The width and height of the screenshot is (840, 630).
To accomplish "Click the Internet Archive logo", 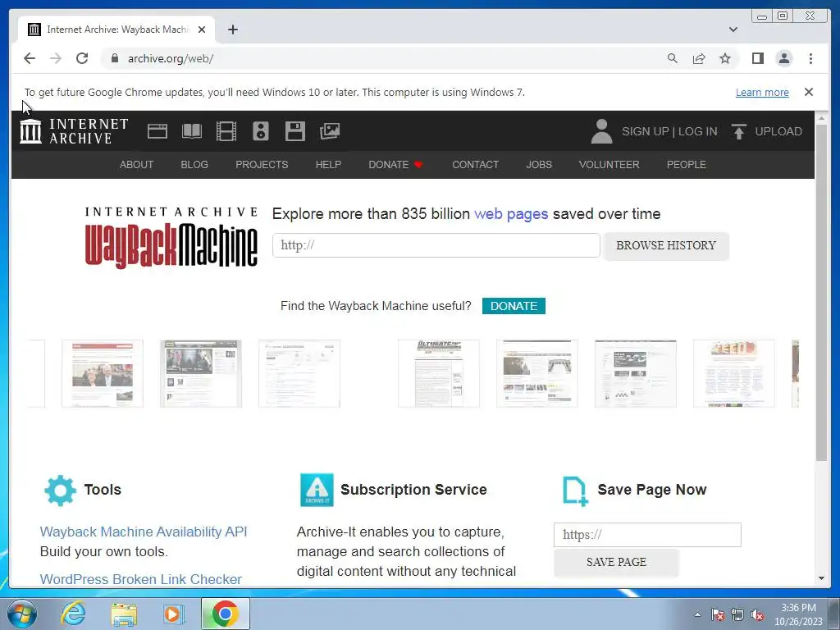I will coord(73,131).
